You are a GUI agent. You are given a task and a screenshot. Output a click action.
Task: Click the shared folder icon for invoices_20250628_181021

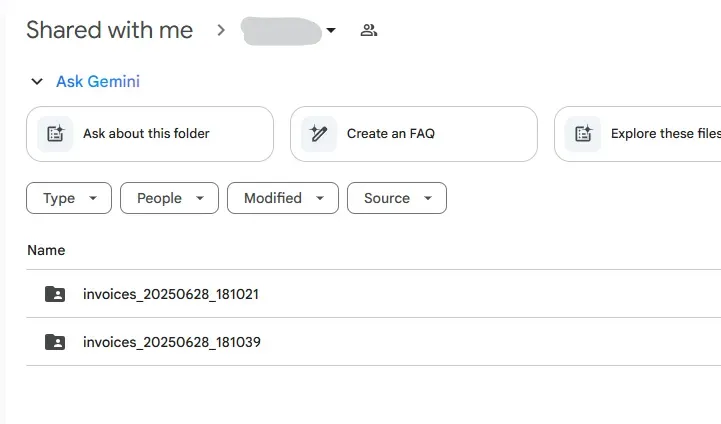(x=55, y=294)
